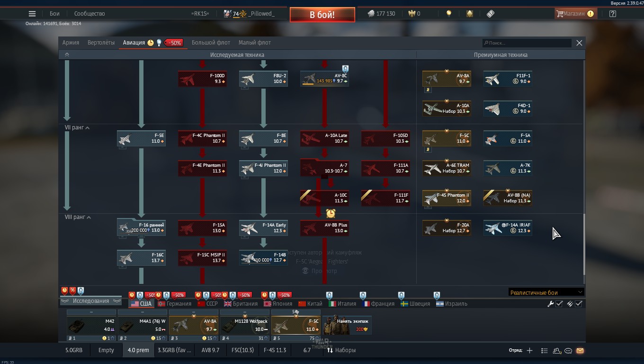Select the F-111F squadron vehicle
The image size is (644, 364).
(385, 198)
